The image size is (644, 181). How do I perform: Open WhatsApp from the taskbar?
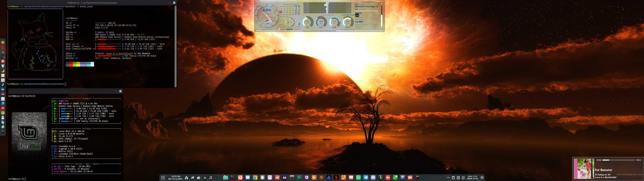[358, 177]
